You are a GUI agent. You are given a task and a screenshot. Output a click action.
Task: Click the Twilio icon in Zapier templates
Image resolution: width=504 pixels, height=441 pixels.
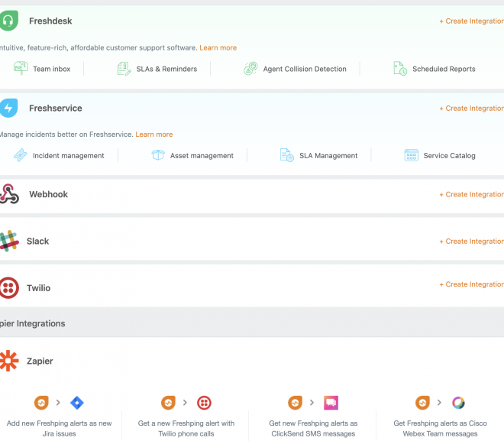pos(204,402)
